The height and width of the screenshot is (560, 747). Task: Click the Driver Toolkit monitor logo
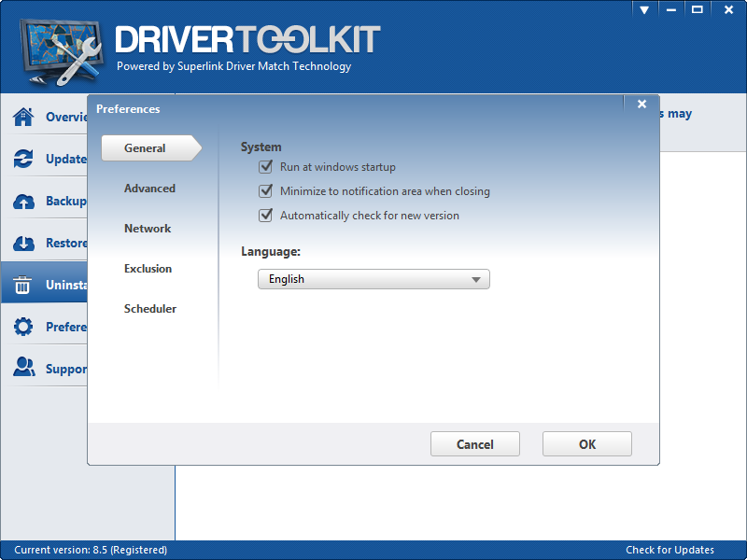coord(61,51)
